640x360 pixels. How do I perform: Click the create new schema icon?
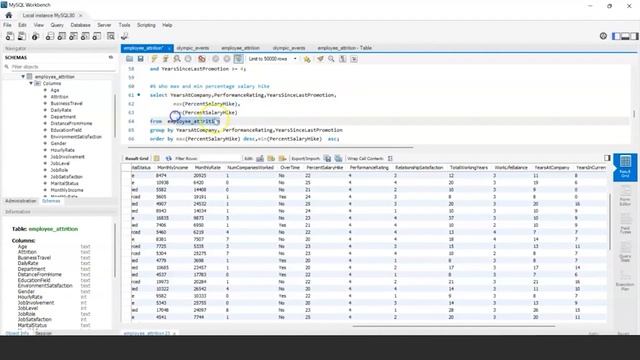[50, 36]
